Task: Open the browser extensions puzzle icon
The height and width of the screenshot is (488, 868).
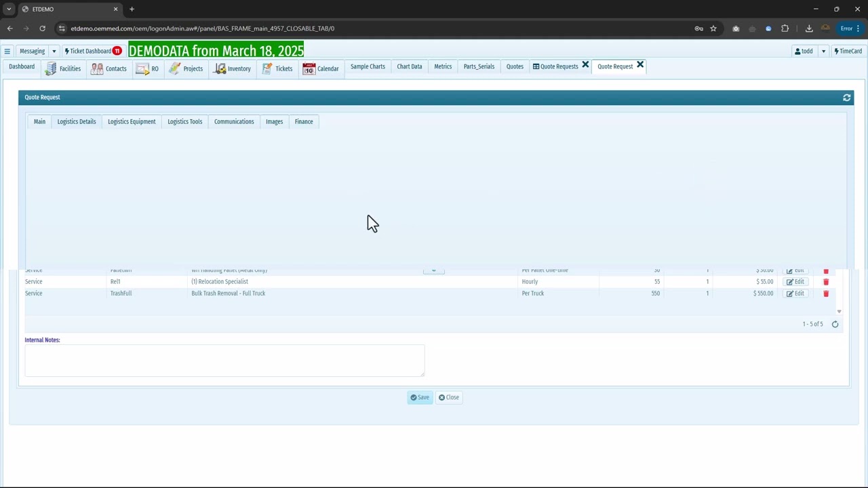Action: click(x=785, y=28)
